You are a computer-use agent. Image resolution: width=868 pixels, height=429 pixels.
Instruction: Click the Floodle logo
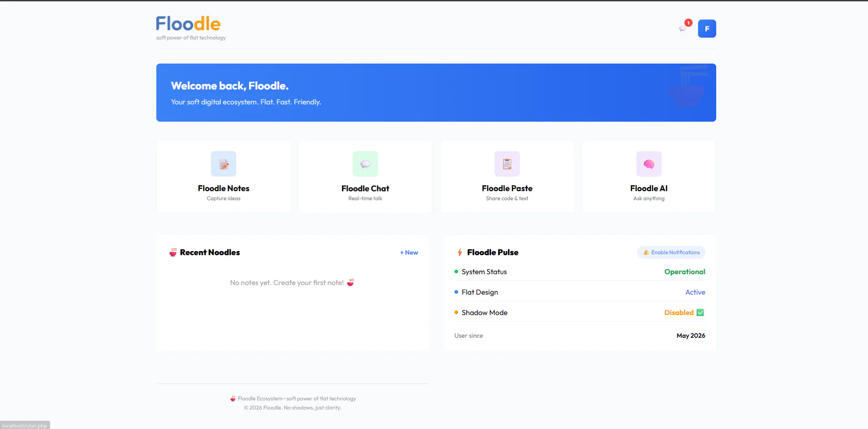click(x=188, y=24)
